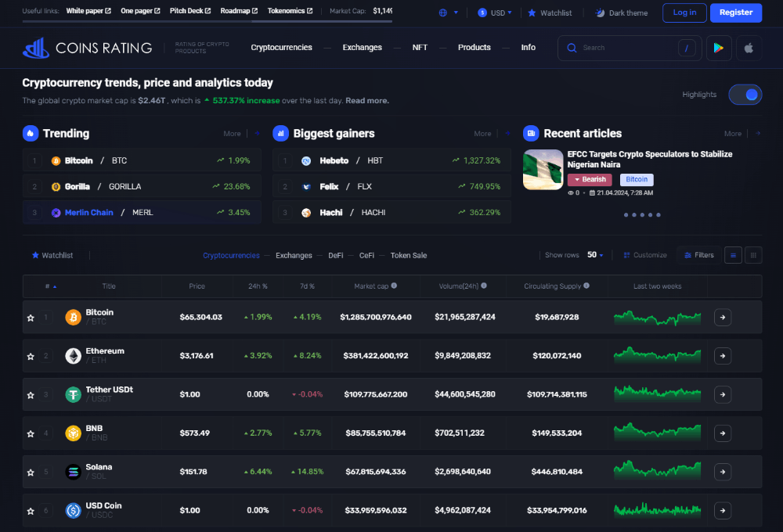Image resolution: width=783 pixels, height=532 pixels.
Task: Star Bitcoin to add to watchlist
Action: [31, 318]
